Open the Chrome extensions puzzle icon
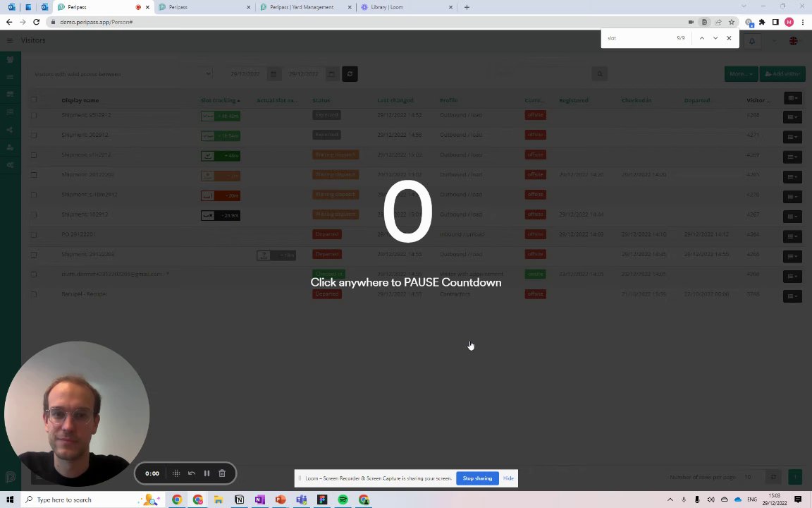 [762, 23]
